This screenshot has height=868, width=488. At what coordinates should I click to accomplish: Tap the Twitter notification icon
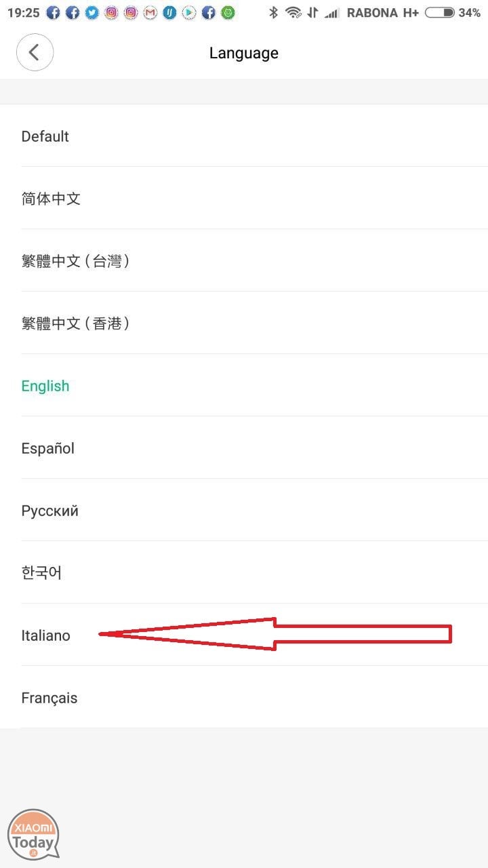point(92,12)
